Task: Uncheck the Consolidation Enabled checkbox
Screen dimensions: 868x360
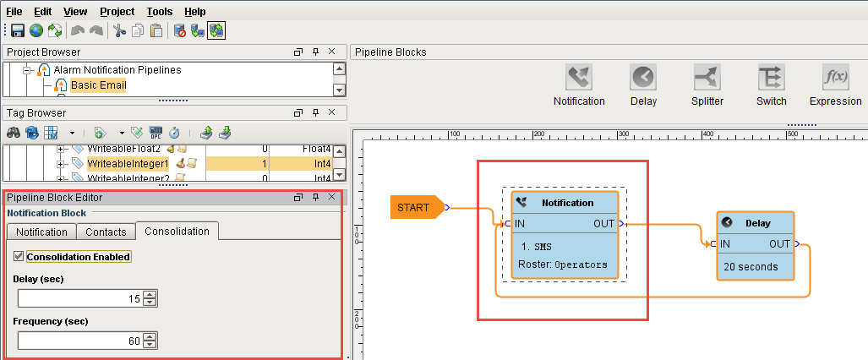Action: [19, 256]
